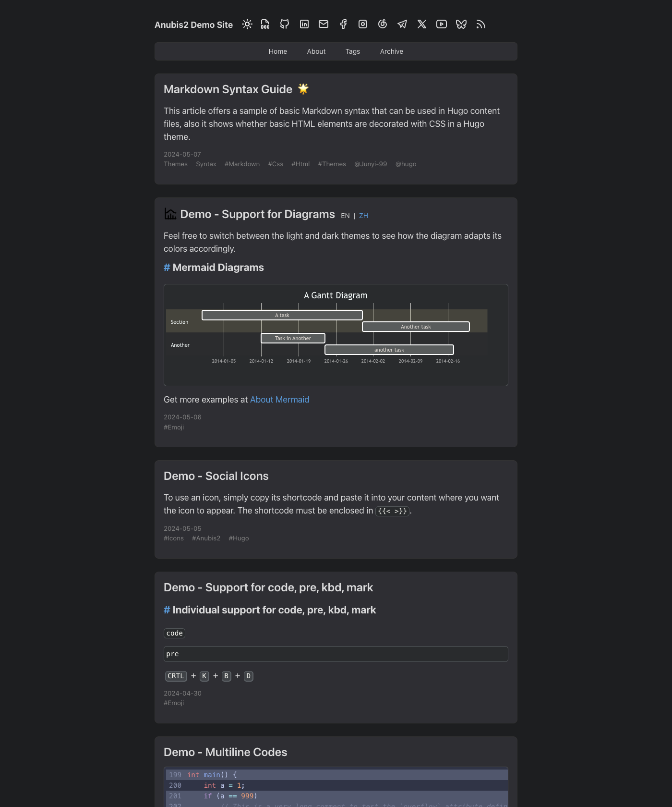The height and width of the screenshot is (807, 672).
Task: Select the EN language option
Action: [345, 216]
